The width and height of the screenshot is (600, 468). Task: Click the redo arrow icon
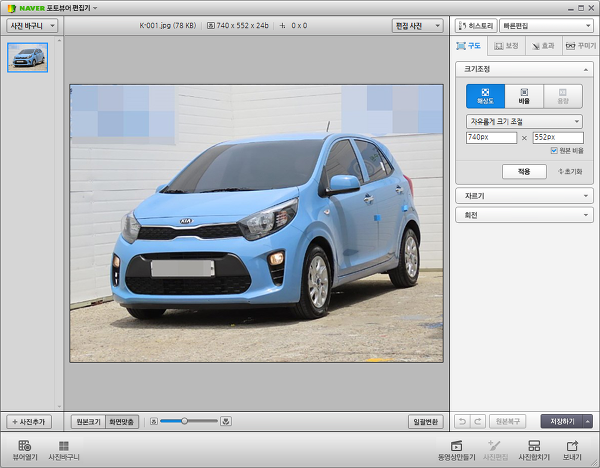[x=478, y=421]
